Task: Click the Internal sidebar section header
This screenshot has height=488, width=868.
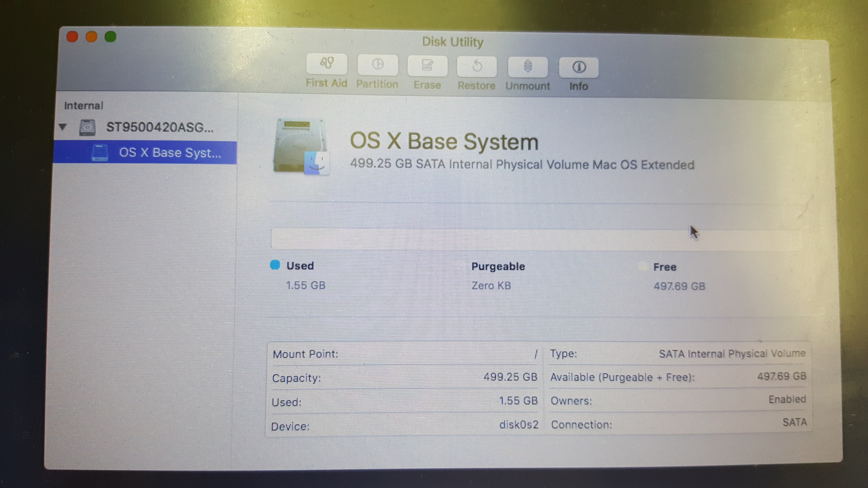Action: pos(83,105)
